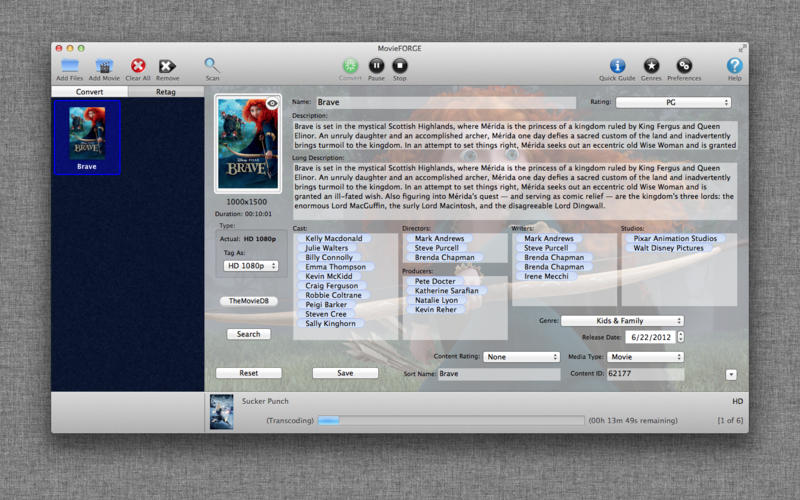Switch to the Retag tab
The image size is (800, 500).
[166, 92]
